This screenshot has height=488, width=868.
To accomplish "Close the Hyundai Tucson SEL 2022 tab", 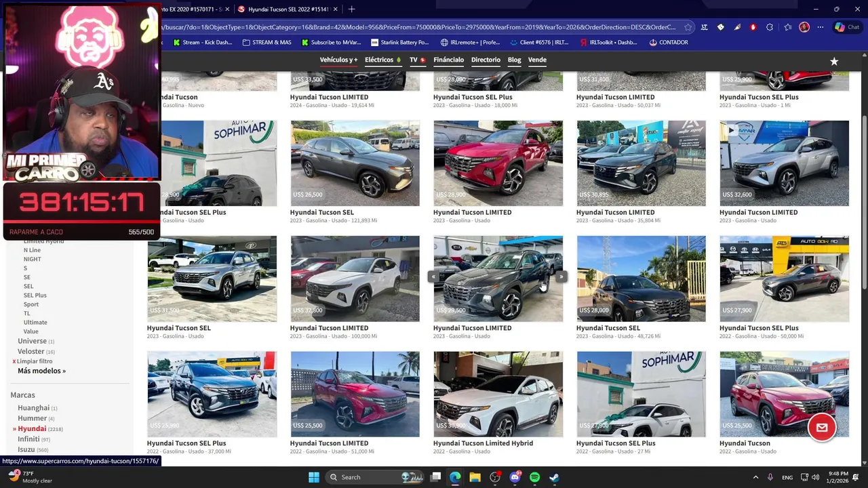I will click(336, 9).
